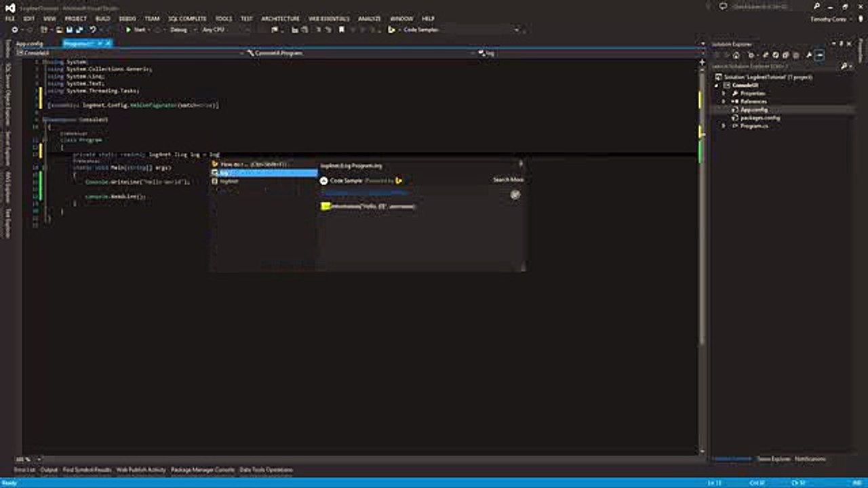Click the Navigate Backward toolbar icon
The width and height of the screenshot is (868, 488).
[x=15, y=30]
